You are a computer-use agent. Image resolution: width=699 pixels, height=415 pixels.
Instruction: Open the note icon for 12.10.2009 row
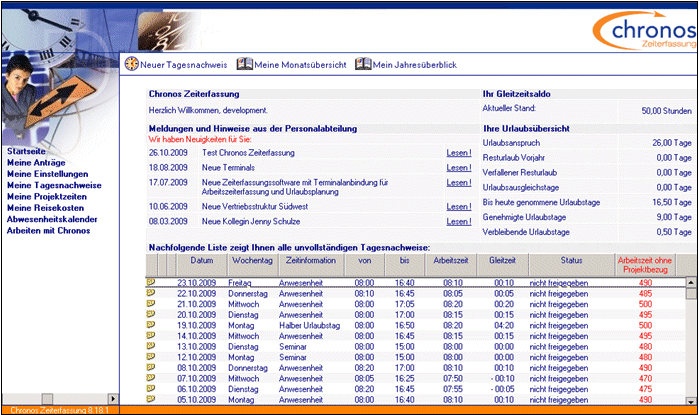click(x=151, y=357)
